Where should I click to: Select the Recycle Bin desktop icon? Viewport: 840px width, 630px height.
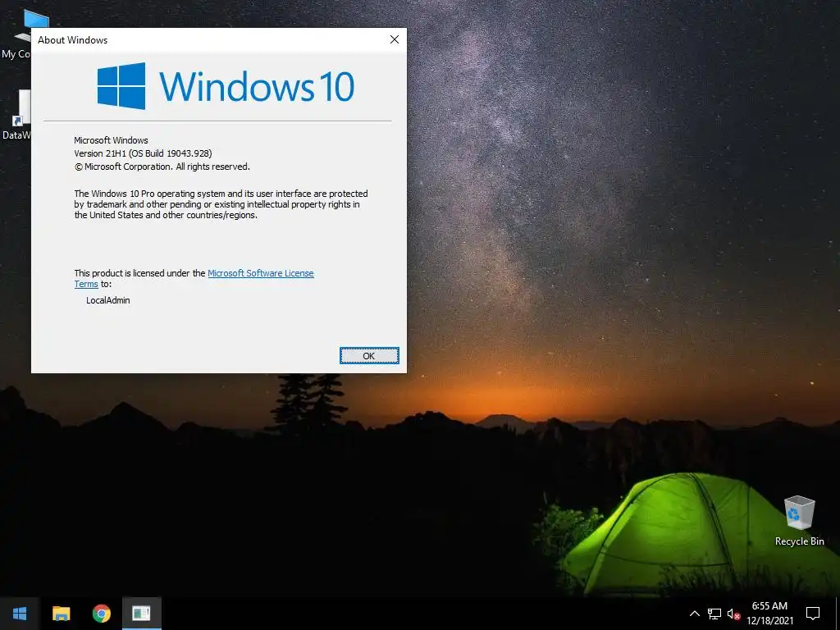click(x=799, y=520)
